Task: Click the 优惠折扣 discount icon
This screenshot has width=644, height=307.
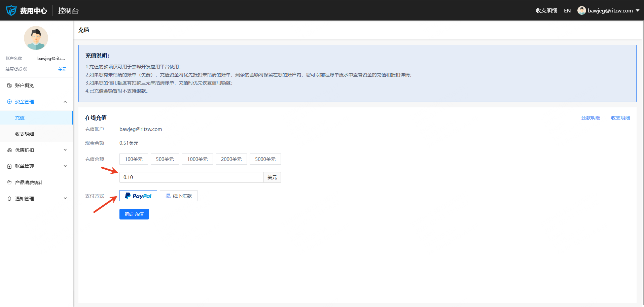Action: 9,150
